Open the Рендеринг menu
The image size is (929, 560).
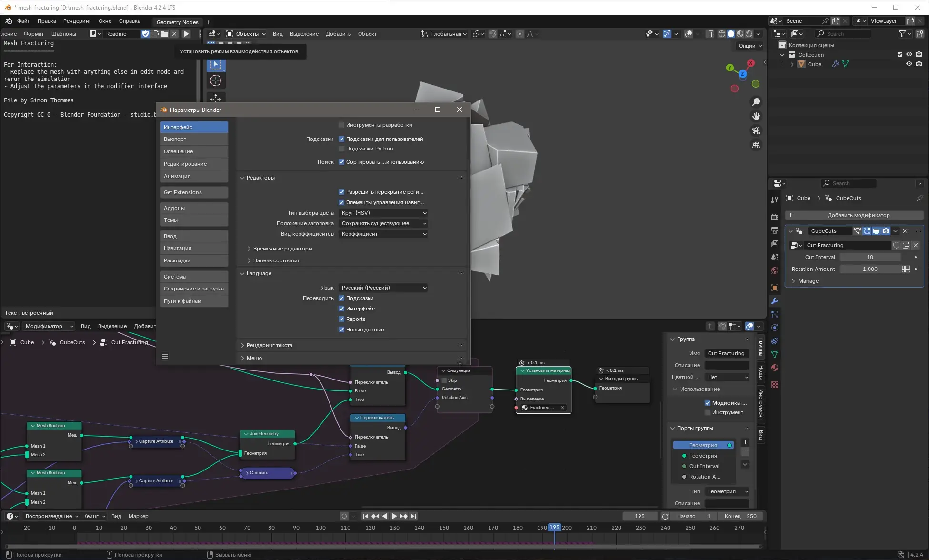point(77,21)
